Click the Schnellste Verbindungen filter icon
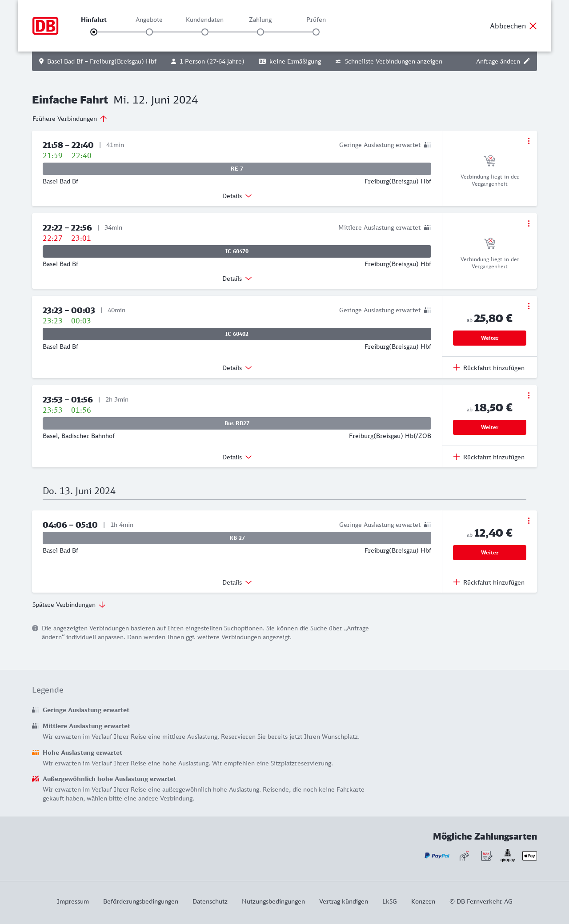Screen dimensions: 569x924 pyautogui.click(x=338, y=61)
